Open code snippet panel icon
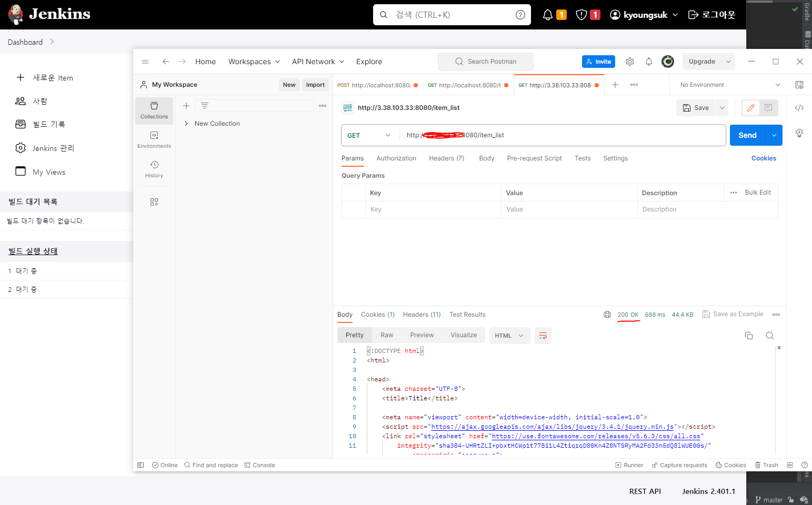The image size is (812, 505). point(799,108)
